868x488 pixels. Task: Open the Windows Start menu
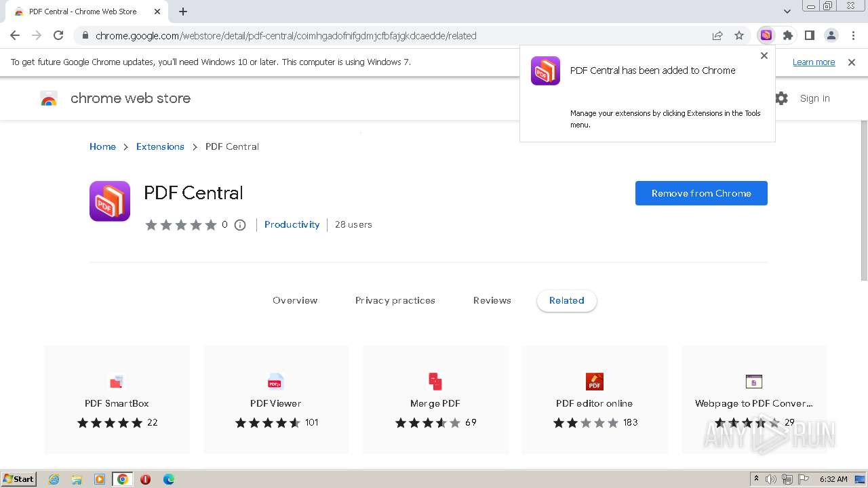pos(19,479)
